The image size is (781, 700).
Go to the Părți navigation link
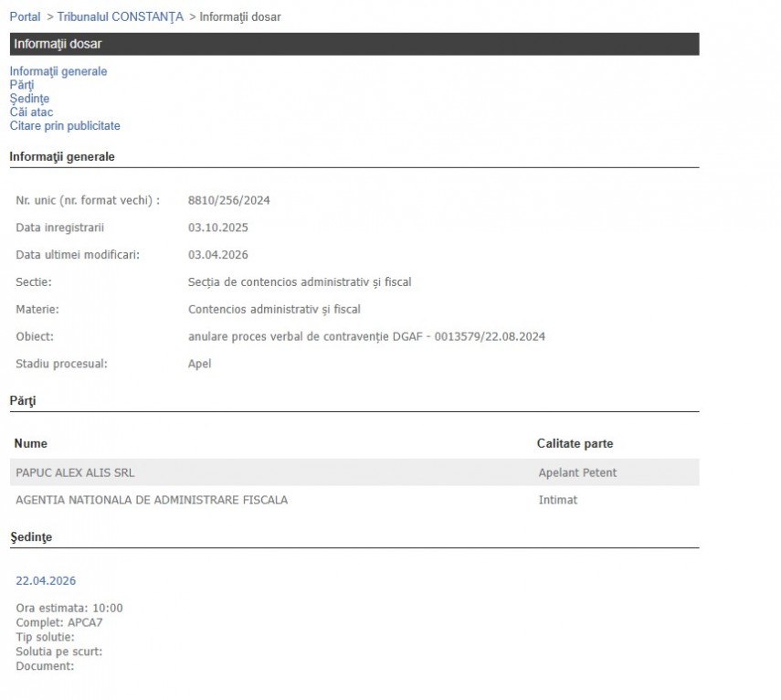[22, 85]
